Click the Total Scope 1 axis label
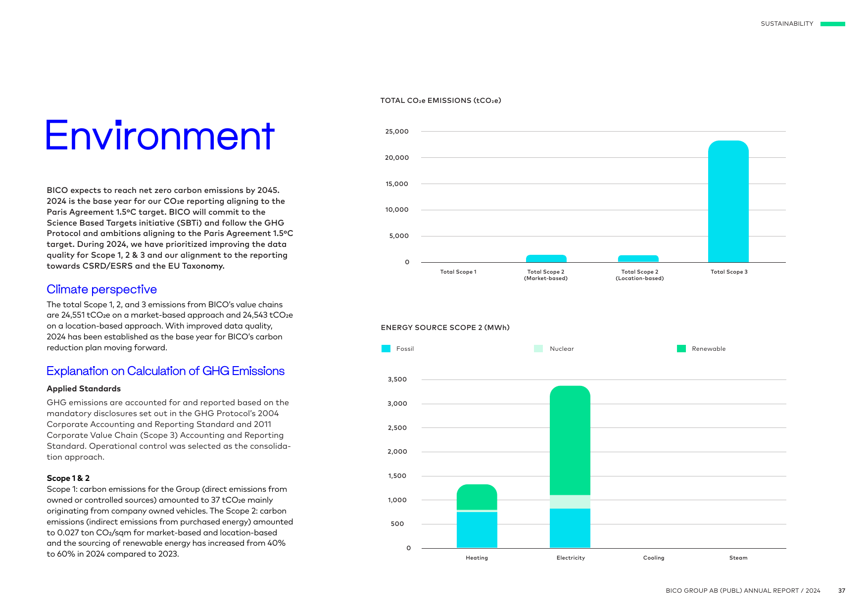 [458, 272]
